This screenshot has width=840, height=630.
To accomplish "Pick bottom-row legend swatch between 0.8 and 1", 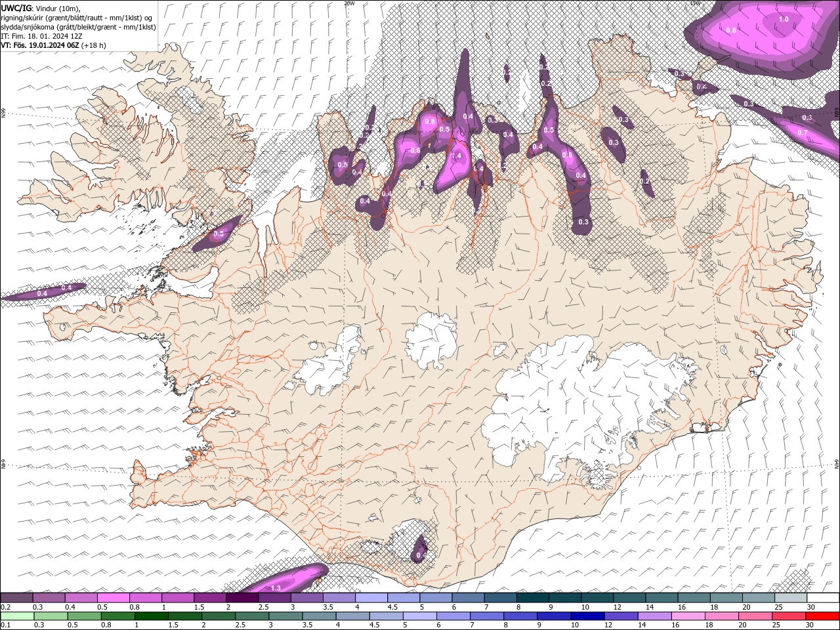I will point(117,616).
